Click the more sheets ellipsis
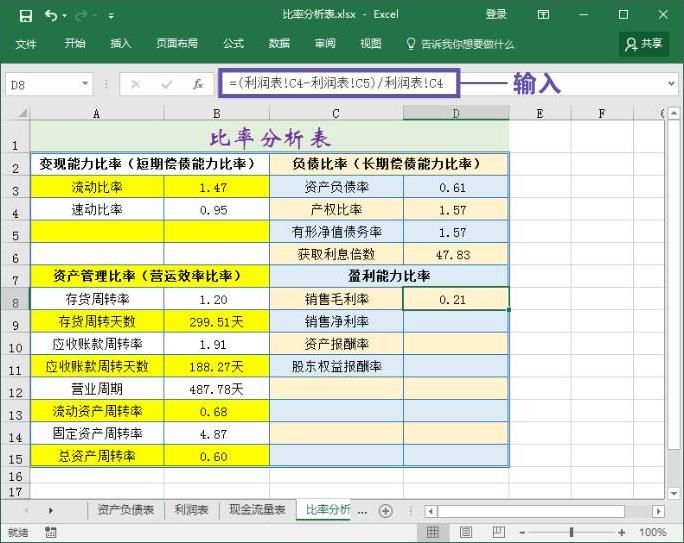 pyautogui.click(x=362, y=511)
